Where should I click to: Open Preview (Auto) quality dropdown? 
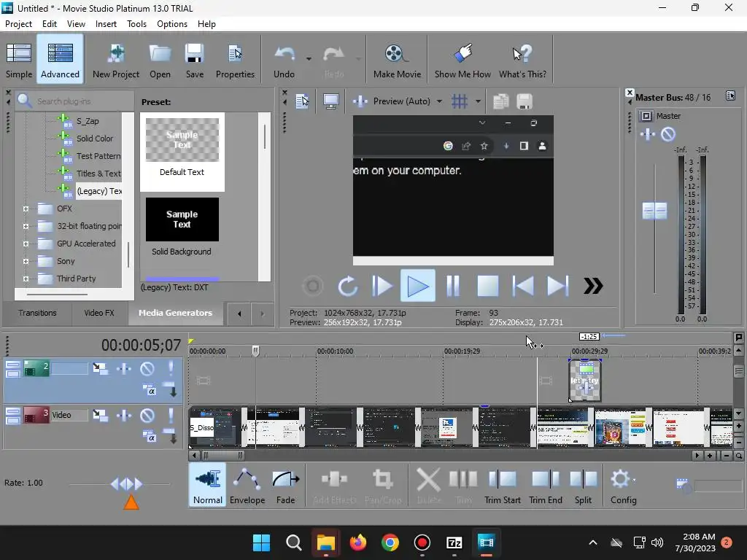(439, 101)
